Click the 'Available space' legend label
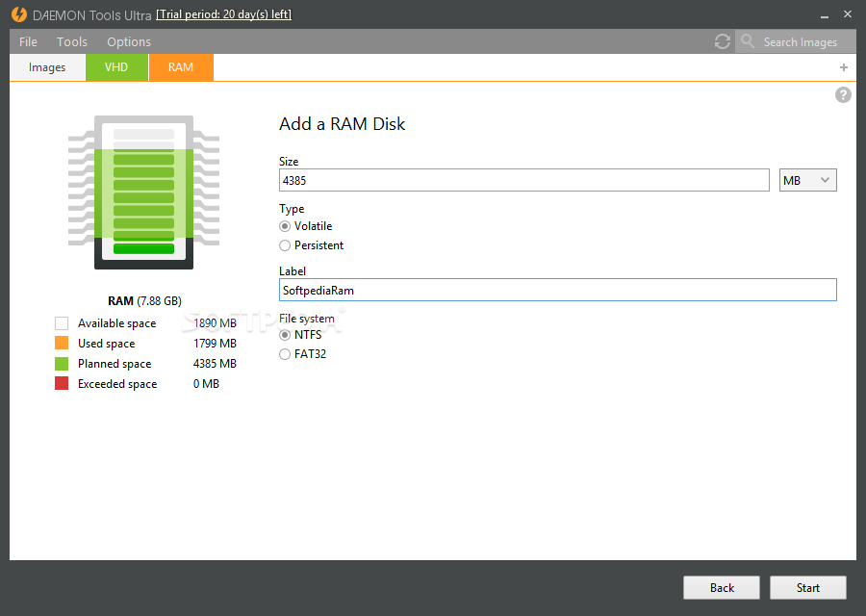The image size is (866, 616). [x=117, y=323]
